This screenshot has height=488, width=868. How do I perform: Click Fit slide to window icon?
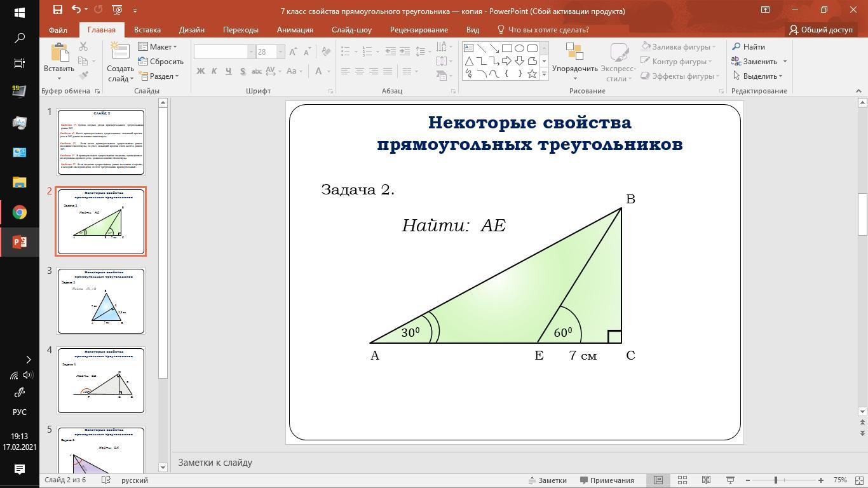pos(857,480)
